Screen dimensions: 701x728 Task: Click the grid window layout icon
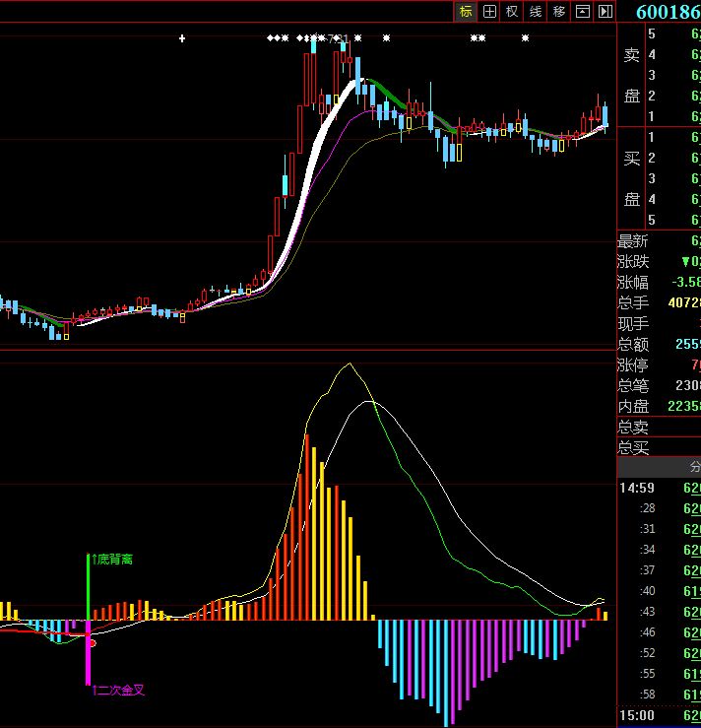(489, 12)
